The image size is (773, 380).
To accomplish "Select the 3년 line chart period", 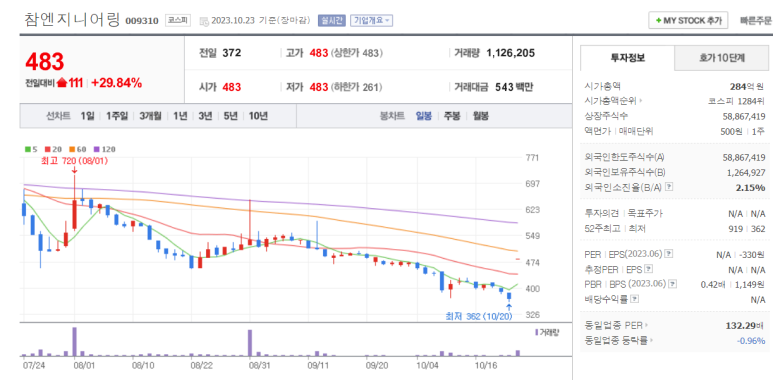I will [205, 116].
